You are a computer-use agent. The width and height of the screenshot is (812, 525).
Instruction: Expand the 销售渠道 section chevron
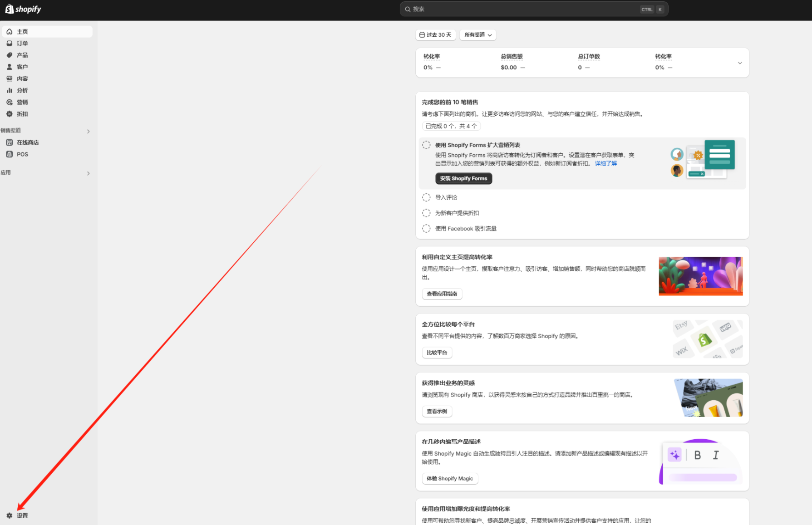point(88,131)
